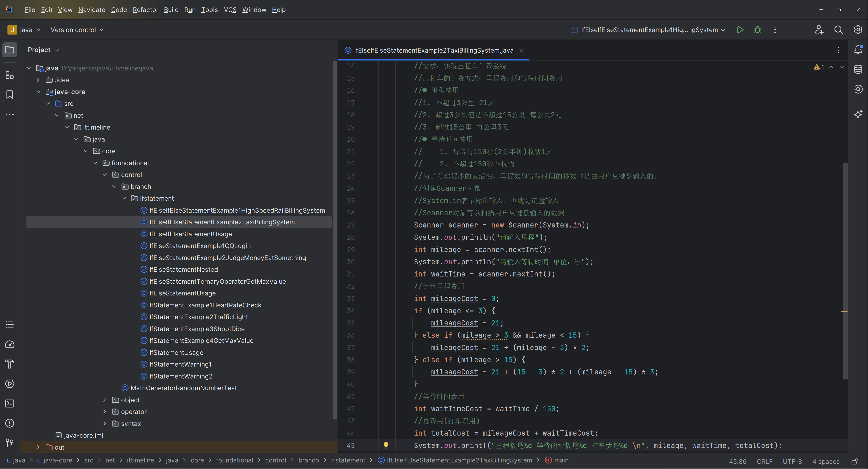The image size is (868, 469).
Task: Open the Navigate menu
Action: (x=92, y=10)
